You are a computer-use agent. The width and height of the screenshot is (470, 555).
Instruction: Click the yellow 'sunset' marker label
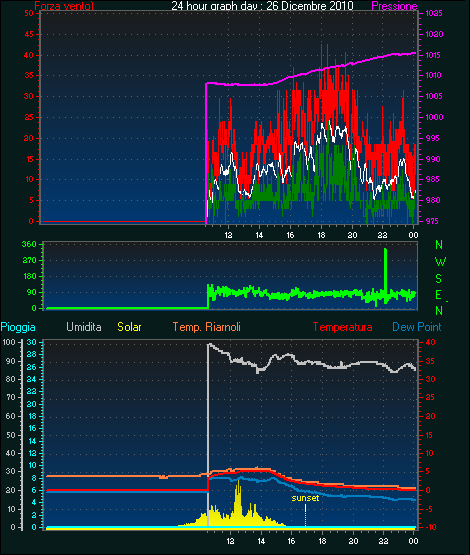pyautogui.click(x=305, y=498)
